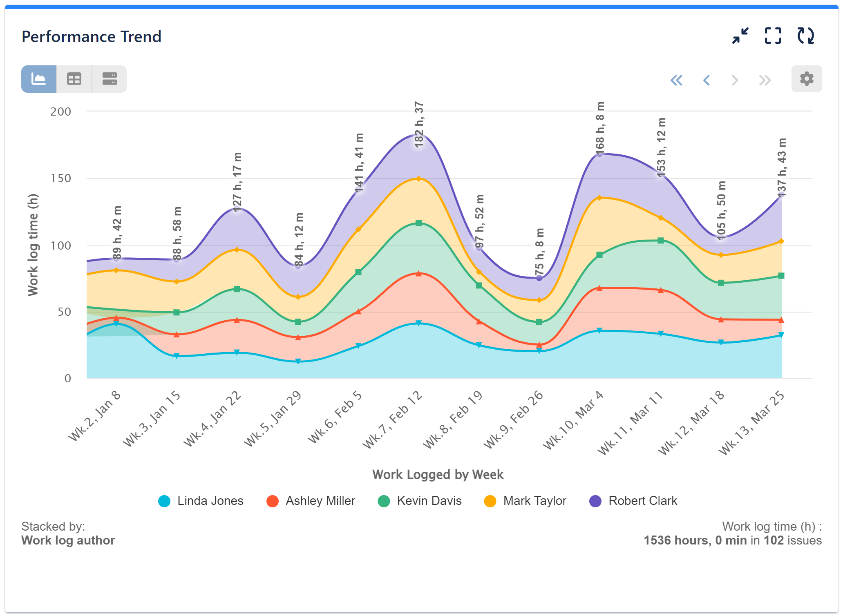
Task: Step to next period with right chevron
Action: pyautogui.click(x=735, y=80)
